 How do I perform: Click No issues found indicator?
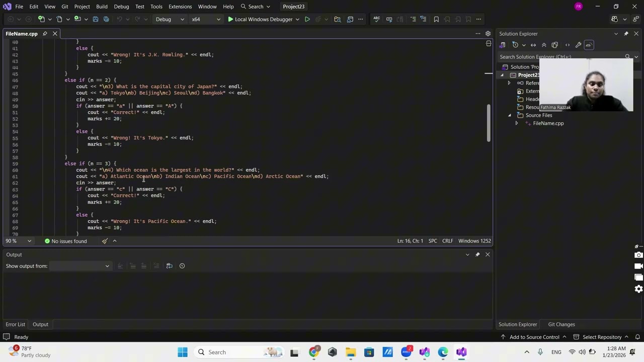(65, 241)
